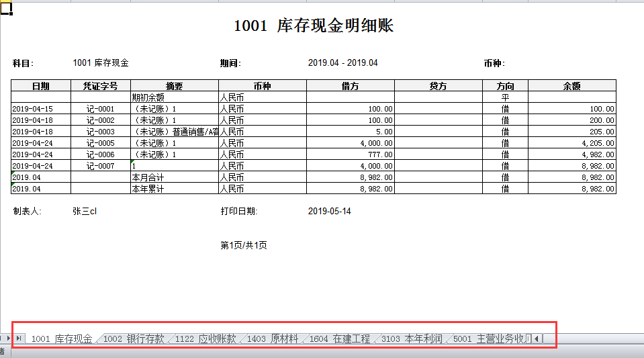The width and height of the screenshot is (644, 358).
Task: Select the balance cell 200.00
Action: [572, 120]
